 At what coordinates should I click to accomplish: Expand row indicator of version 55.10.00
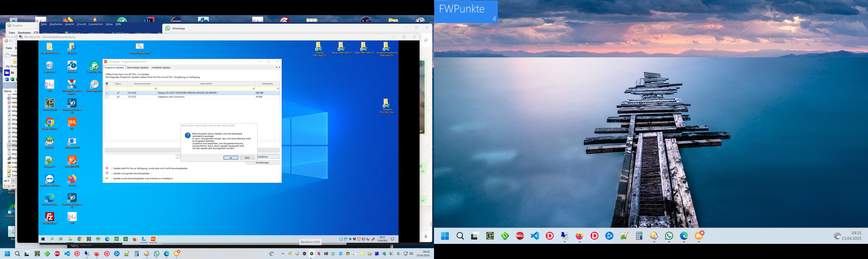(107, 93)
